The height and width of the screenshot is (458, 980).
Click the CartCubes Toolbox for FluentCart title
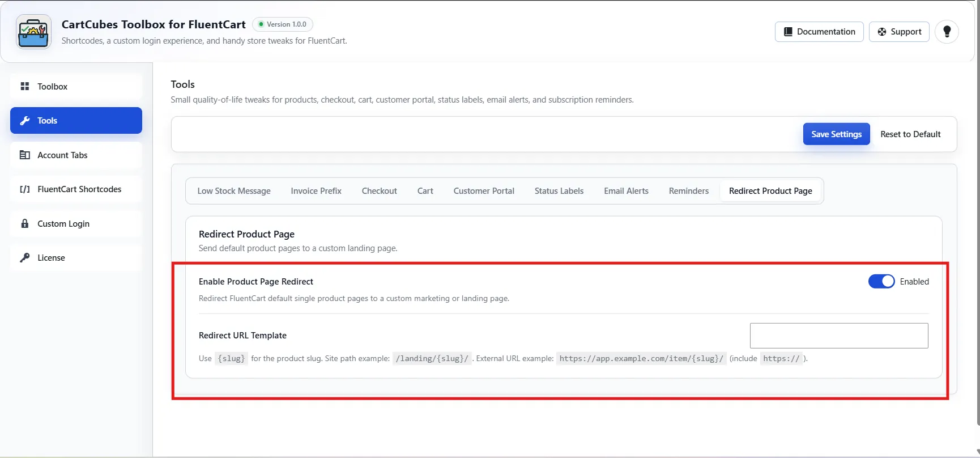click(154, 24)
